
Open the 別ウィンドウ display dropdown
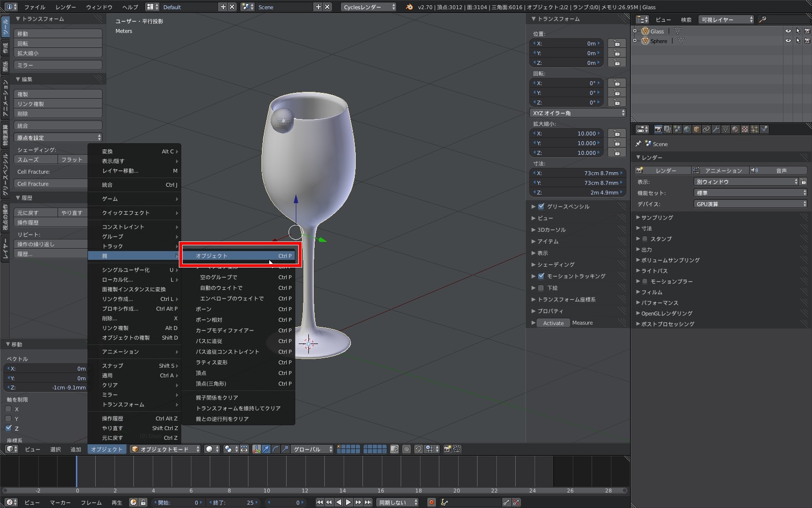coord(746,181)
